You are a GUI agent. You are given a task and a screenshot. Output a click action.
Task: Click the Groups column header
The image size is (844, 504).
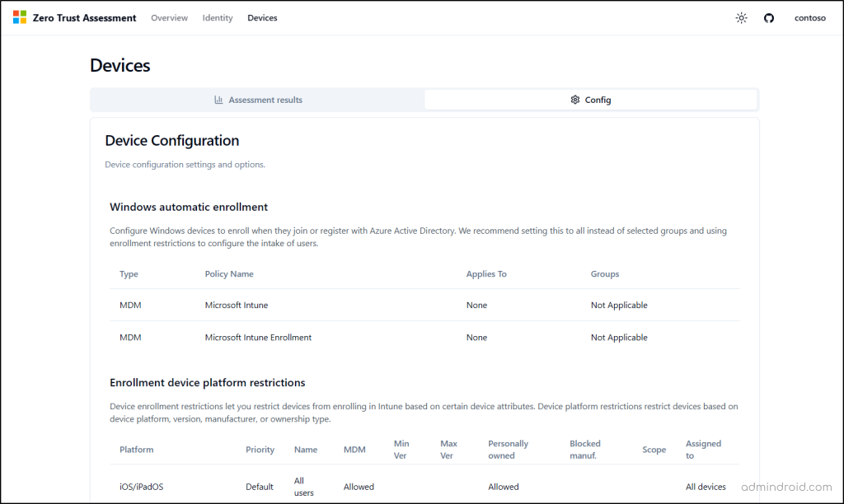[605, 273]
